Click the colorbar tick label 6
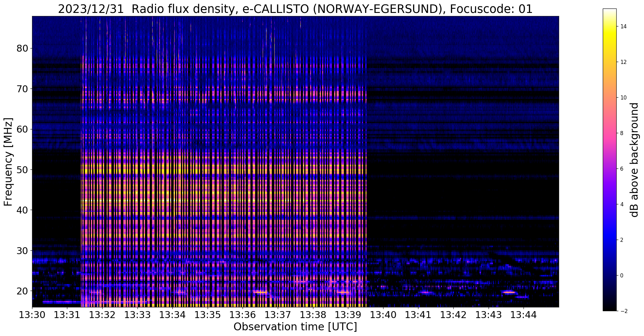The height and width of the screenshot is (336, 644). pyautogui.click(x=621, y=169)
